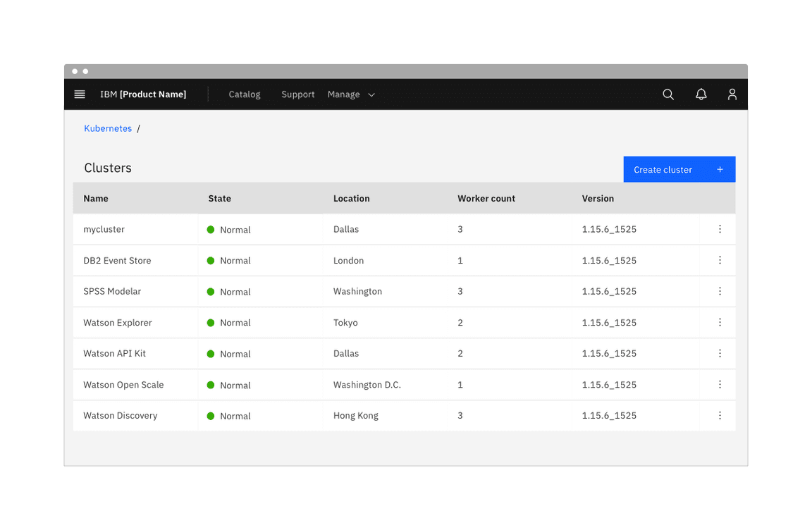Expand the Manage dropdown menu
This screenshot has height=530, width=812.
click(351, 94)
